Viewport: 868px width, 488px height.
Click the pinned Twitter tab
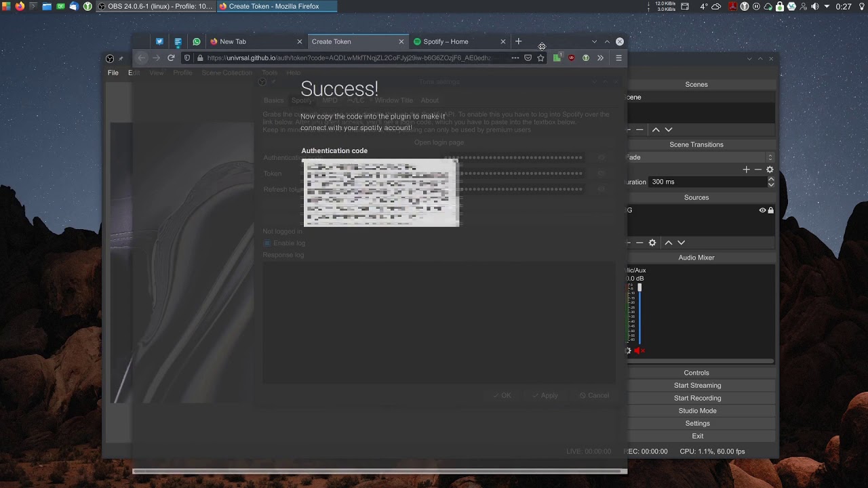click(159, 41)
